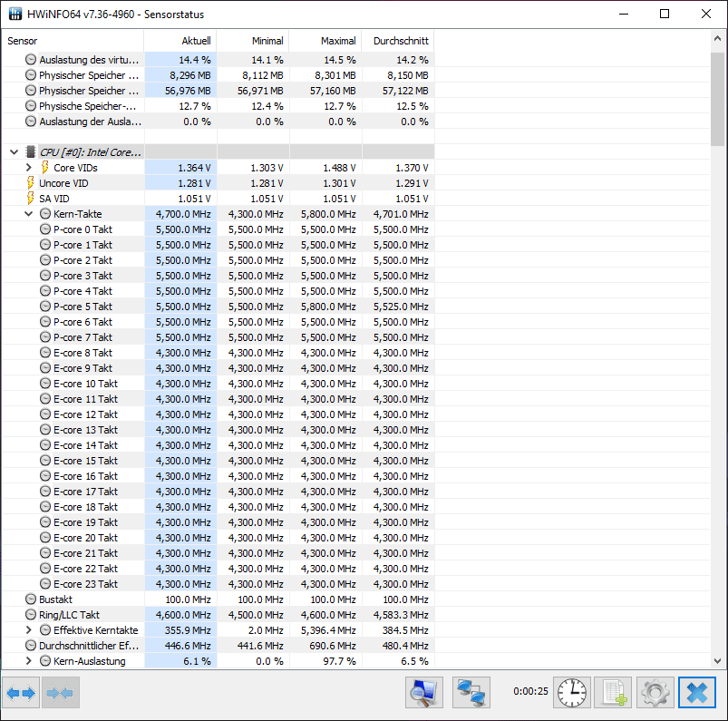The image size is (728, 721).
Task: Expand the Effektive Kerntakte group
Action: pyautogui.click(x=29, y=630)
